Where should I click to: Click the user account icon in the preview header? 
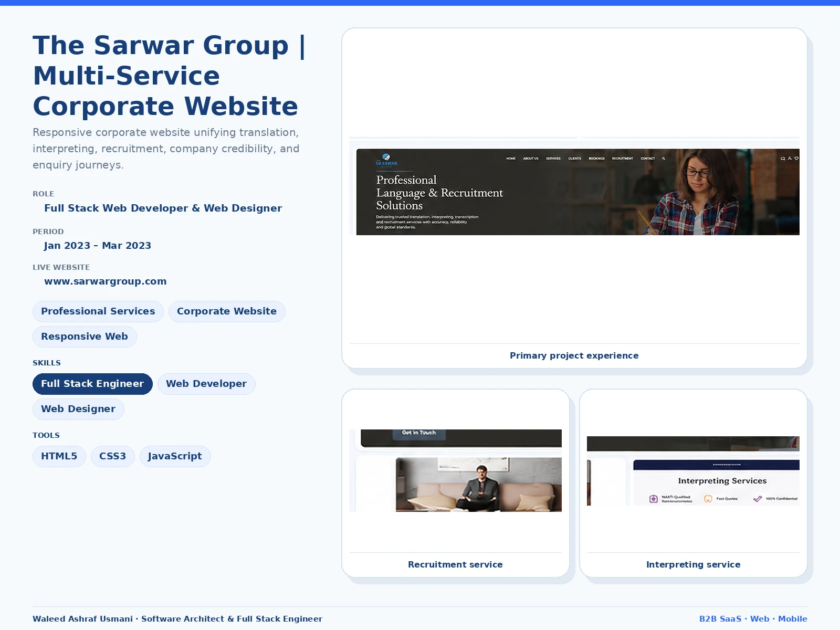(x=790, y=158)
